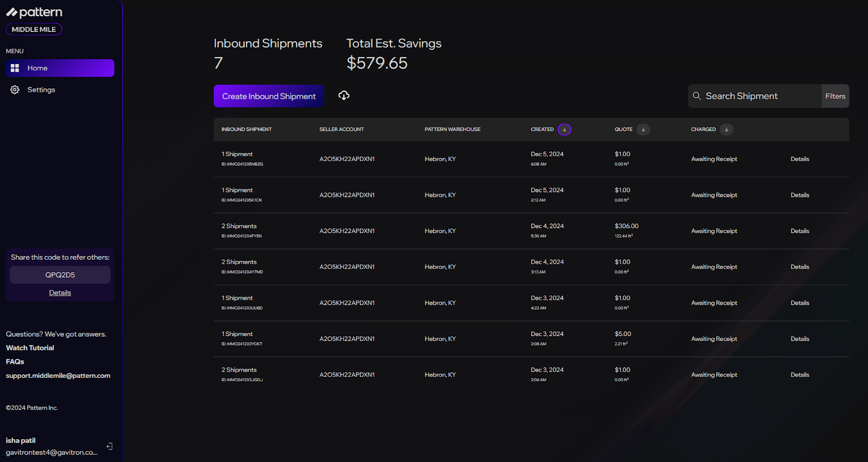Click the magnifier icon in search box
This screenshot has width=868, height=462.
(697, 96)
